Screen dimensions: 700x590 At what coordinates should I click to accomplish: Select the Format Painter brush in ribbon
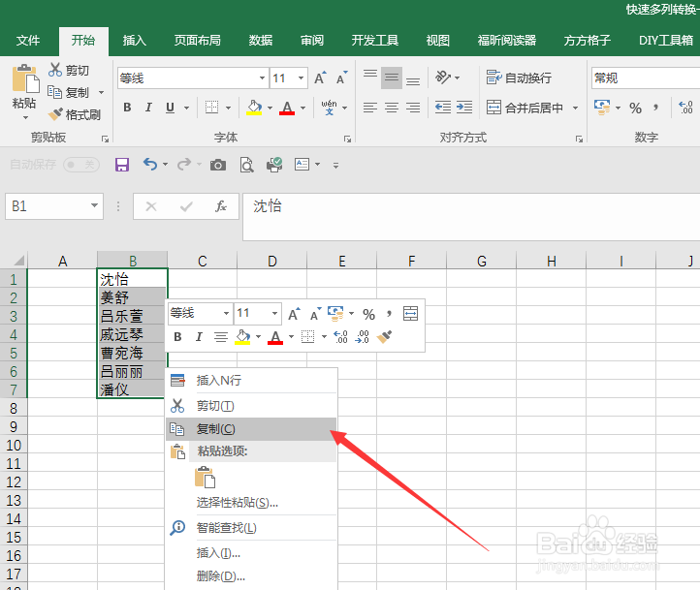pos(55,114)
